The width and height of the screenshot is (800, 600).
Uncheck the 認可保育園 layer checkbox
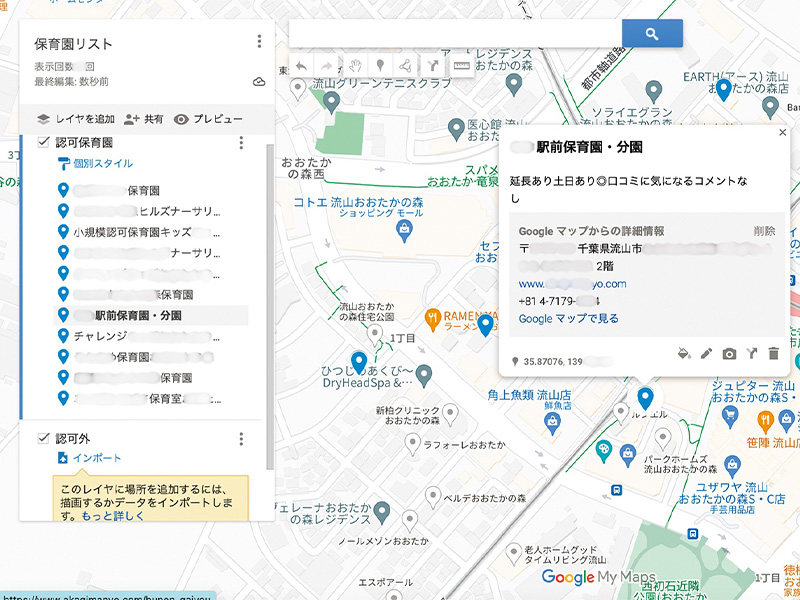coord(43,143)
